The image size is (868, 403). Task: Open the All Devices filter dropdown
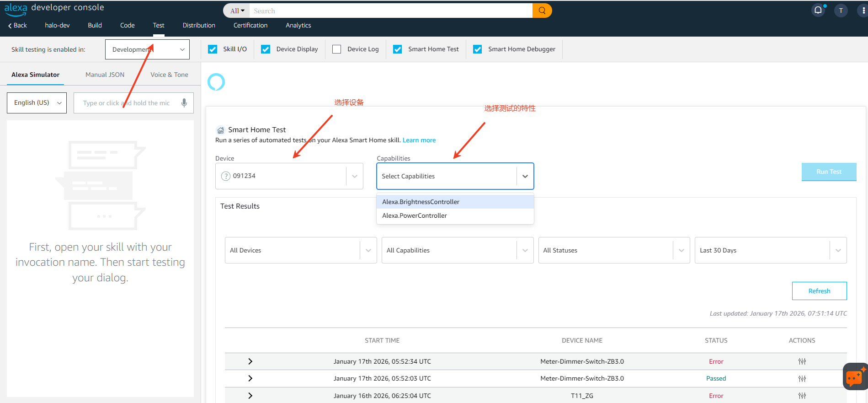[x=301, y=250]
